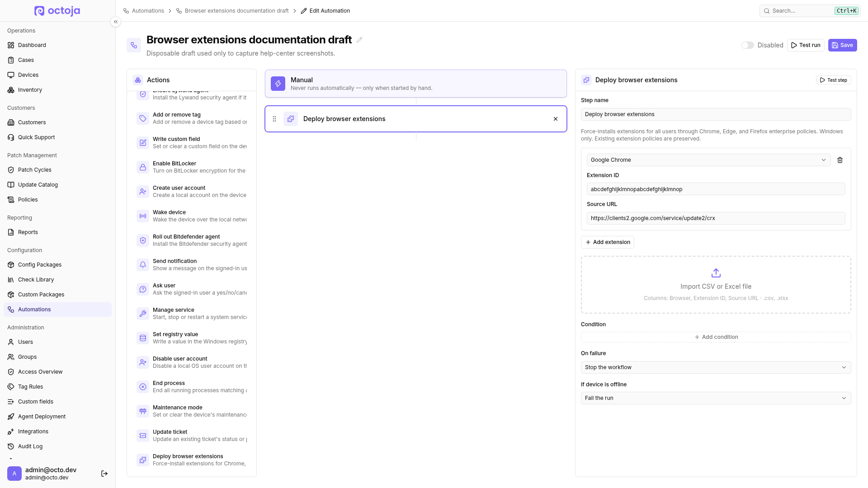Open Audit Log in the sidebar
Image resolution: width=868 pixels, height=488 pixels.
coord(57,446)
